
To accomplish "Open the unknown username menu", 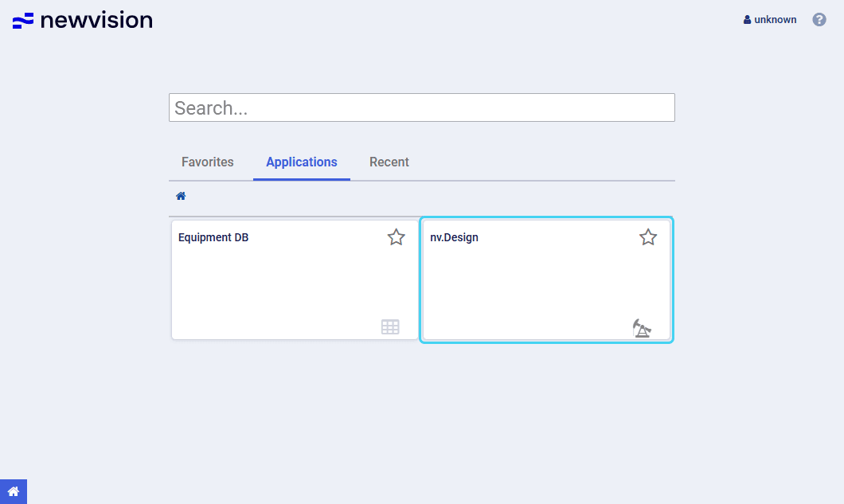I will [775, 20].
